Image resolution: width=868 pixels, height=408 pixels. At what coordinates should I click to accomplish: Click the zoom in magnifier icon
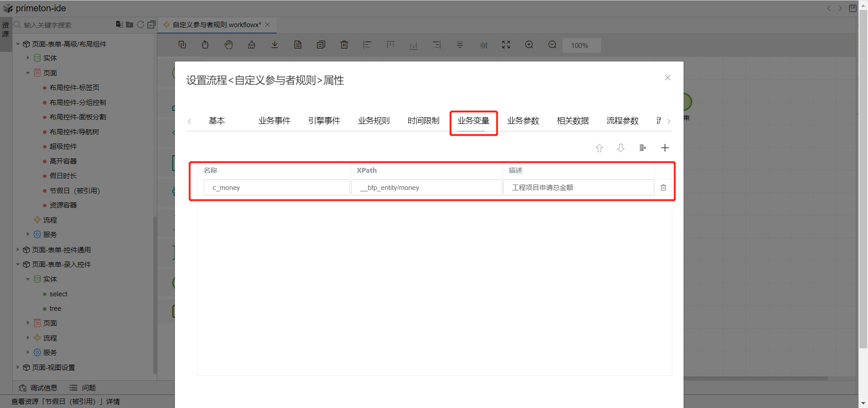point(529,45)
